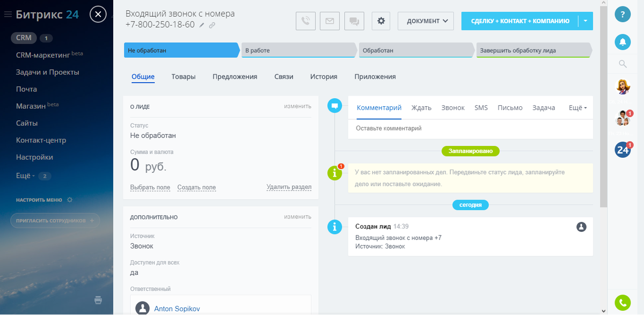The image size is (644, 315).
Task: Select the Ждать timeline tab
Action: point(421,108)
